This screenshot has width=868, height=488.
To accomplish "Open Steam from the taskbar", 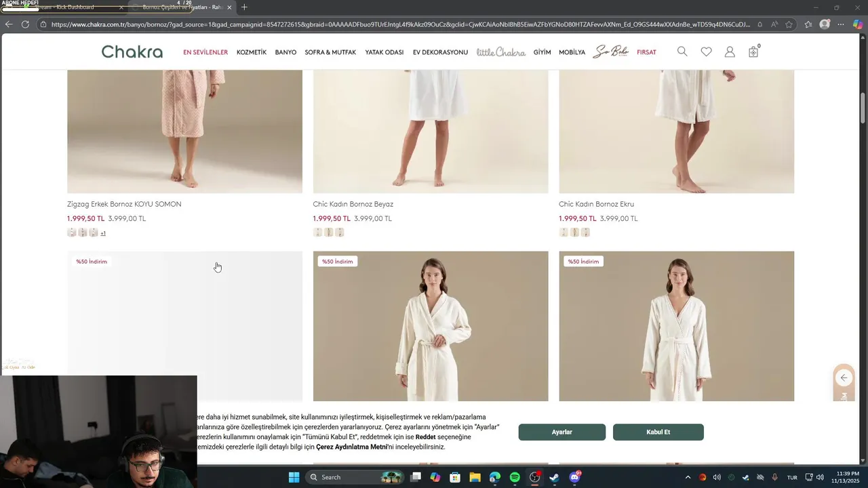I will (554, 477).
